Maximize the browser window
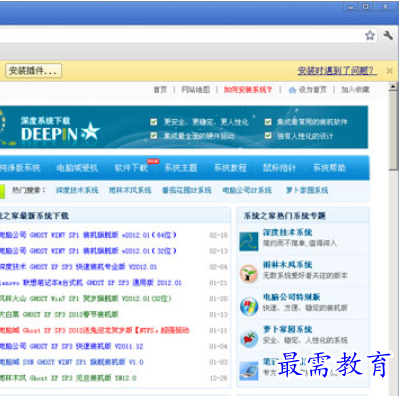 pyautogui.click(x=366, y=7)
